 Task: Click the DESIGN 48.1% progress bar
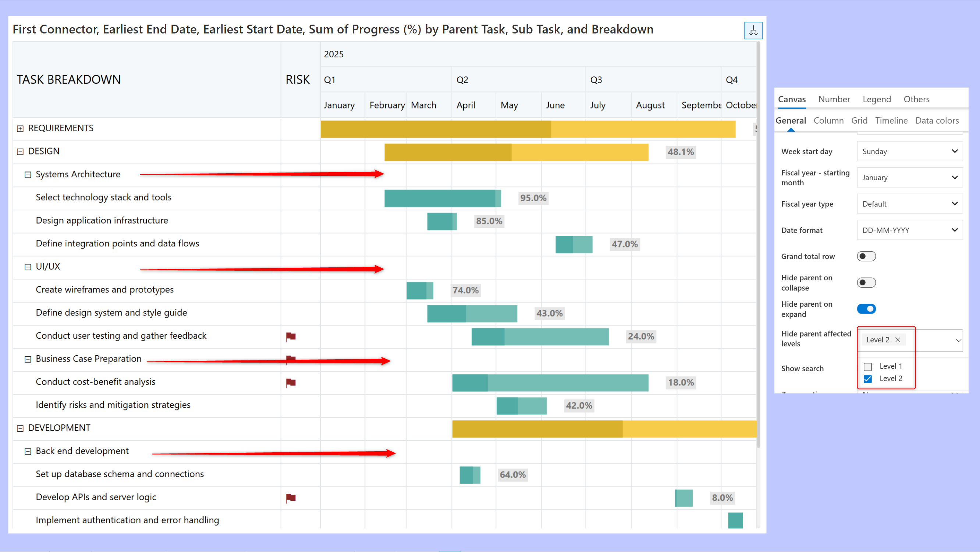click(516, 152)
